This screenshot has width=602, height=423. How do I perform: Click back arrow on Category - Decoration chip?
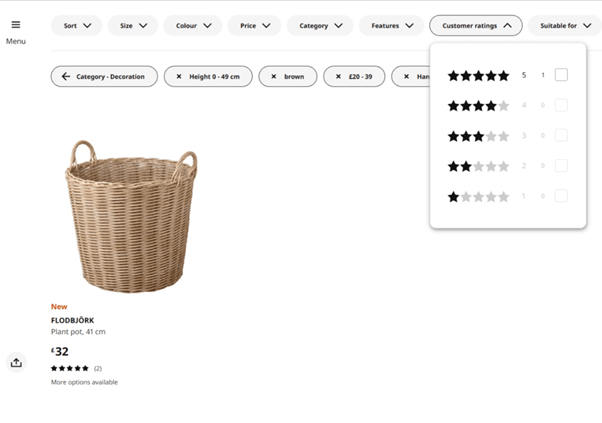(66, 76)
